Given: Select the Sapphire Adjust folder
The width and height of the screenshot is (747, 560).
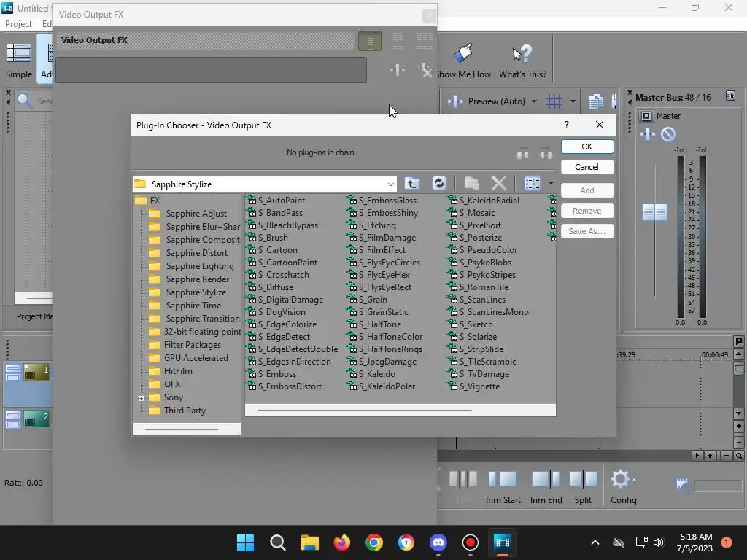Looking at the screenshot, I should point(196,214).
